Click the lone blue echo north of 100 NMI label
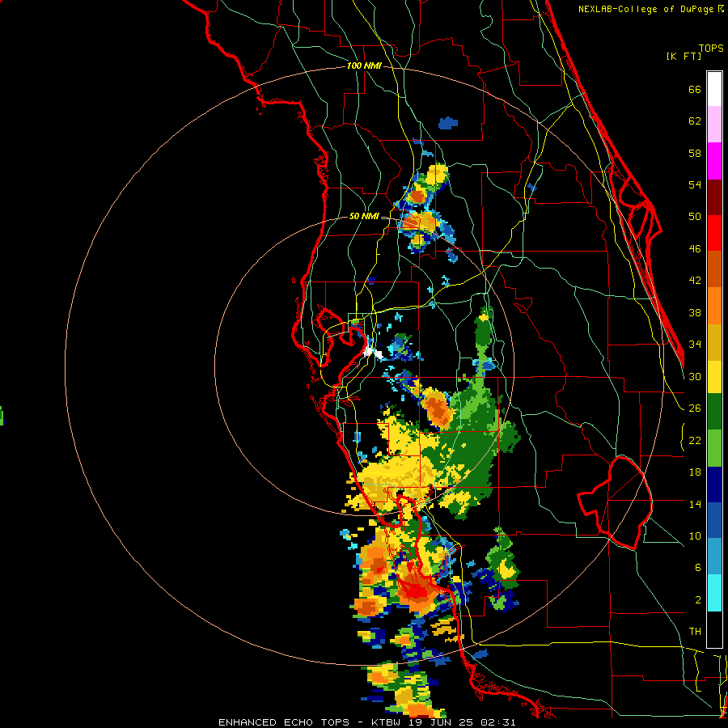728x728 pixels. tap(448, 124)
